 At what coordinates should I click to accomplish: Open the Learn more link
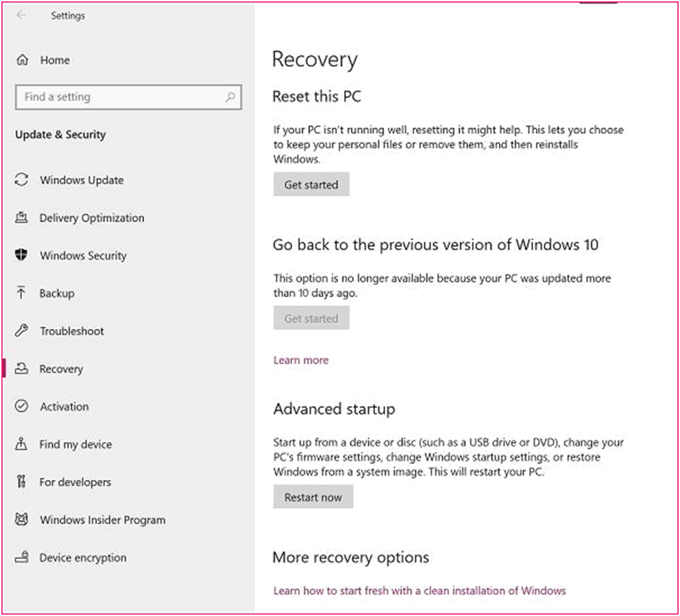301,360
